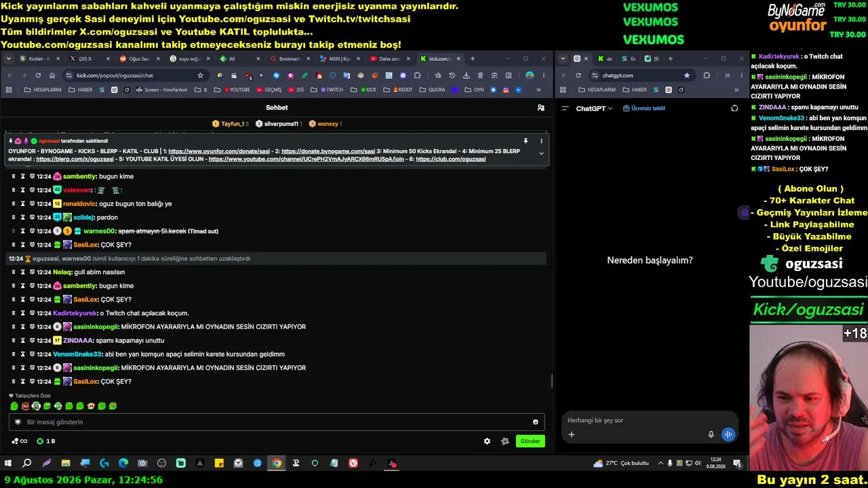Show hidden system tray icons

[x=660, y=464]
